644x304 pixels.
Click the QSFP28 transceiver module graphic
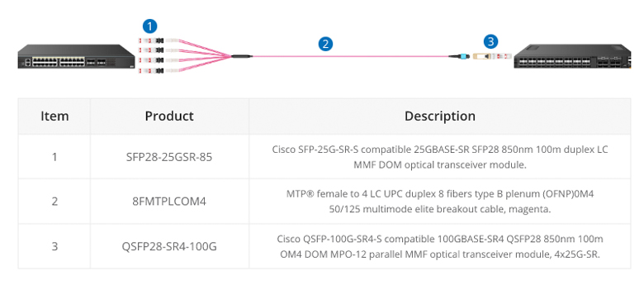coord(492,56)
